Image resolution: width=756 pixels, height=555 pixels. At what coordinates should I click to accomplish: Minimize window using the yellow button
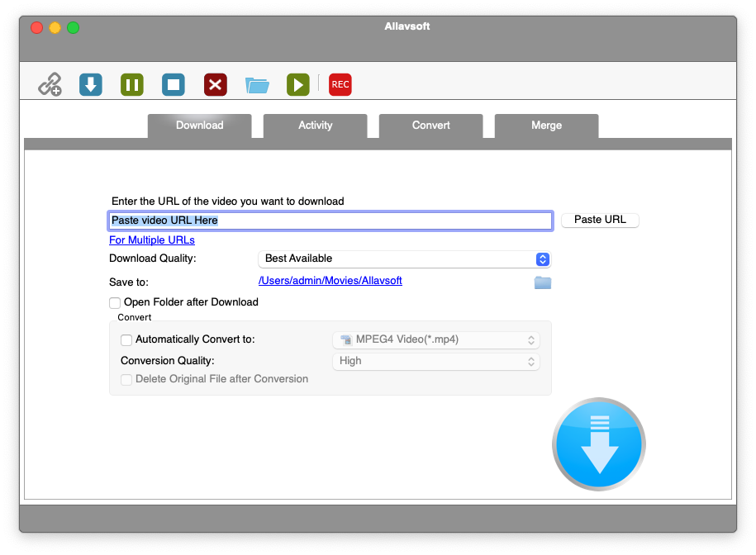click(x=55, y=27)
